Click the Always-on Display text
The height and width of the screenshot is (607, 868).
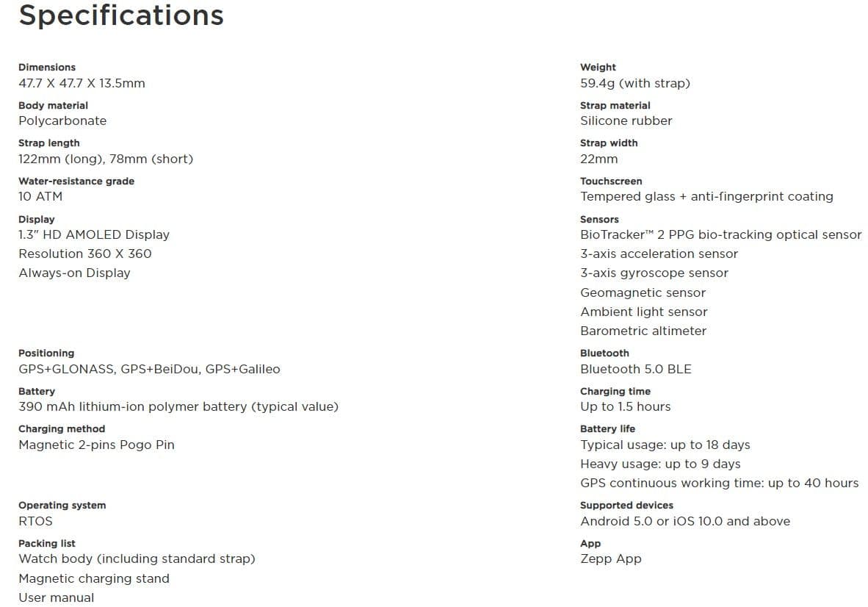click(74, 273)
